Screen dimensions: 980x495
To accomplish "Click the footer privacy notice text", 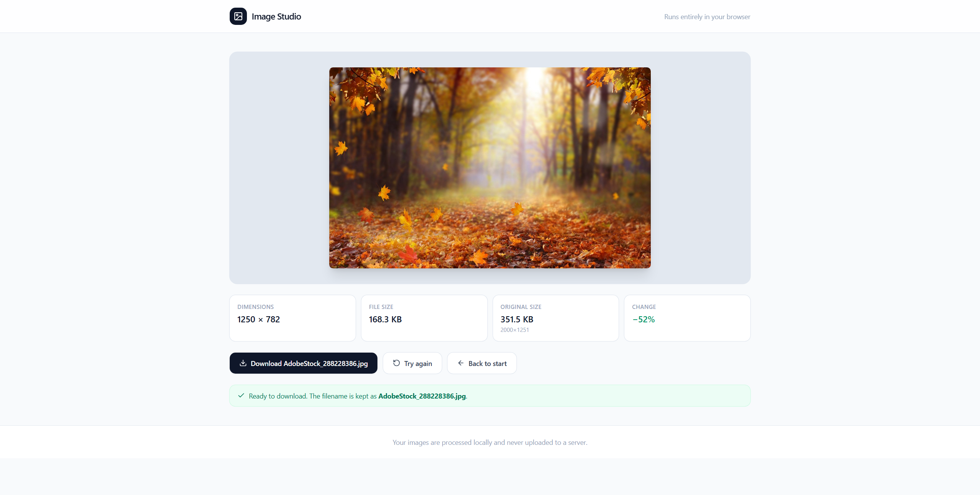I will [490, 442].
